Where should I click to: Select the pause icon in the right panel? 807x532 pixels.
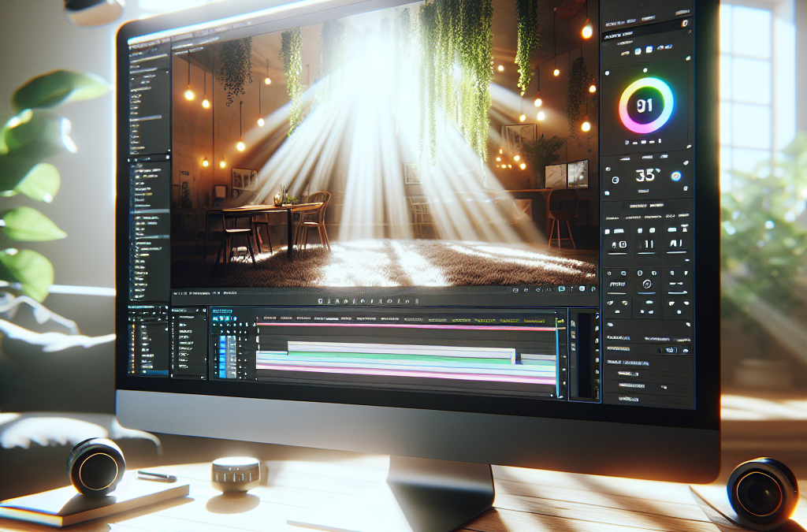[x=648, y=243]
